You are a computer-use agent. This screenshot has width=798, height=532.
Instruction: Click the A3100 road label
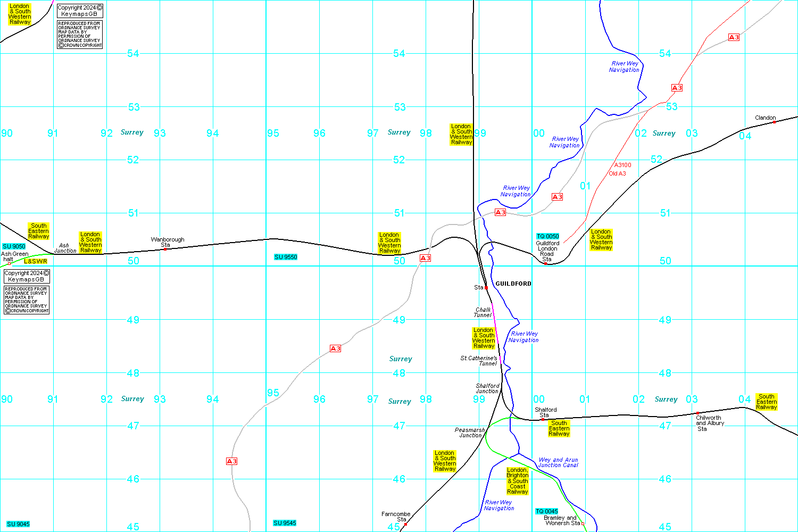point(622,165)
